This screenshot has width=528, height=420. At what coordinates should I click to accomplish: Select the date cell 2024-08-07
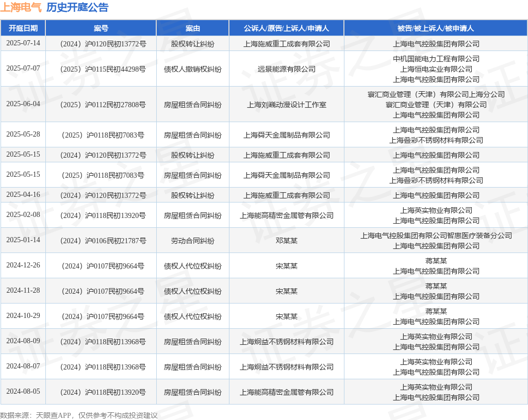click(23, 366)
